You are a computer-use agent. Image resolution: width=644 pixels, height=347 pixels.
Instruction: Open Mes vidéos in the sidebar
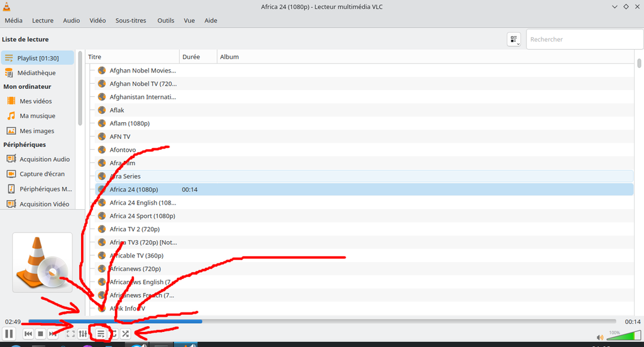pos(38,101)
